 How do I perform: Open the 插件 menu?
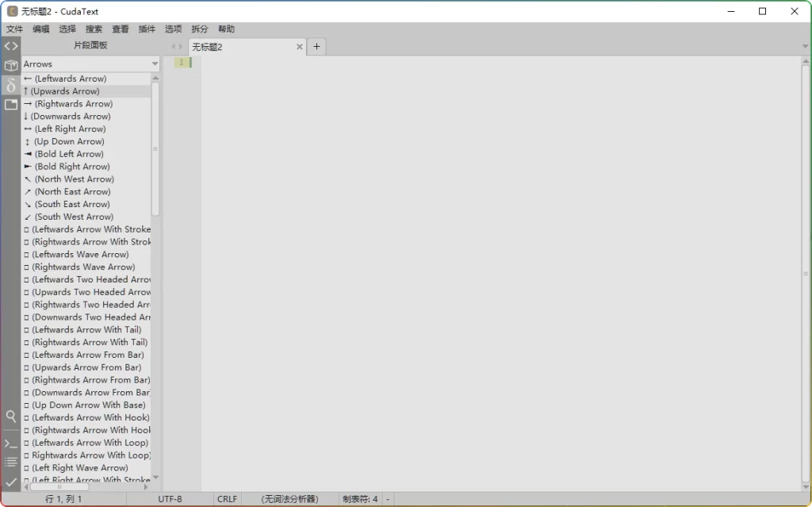click(147, 29)
